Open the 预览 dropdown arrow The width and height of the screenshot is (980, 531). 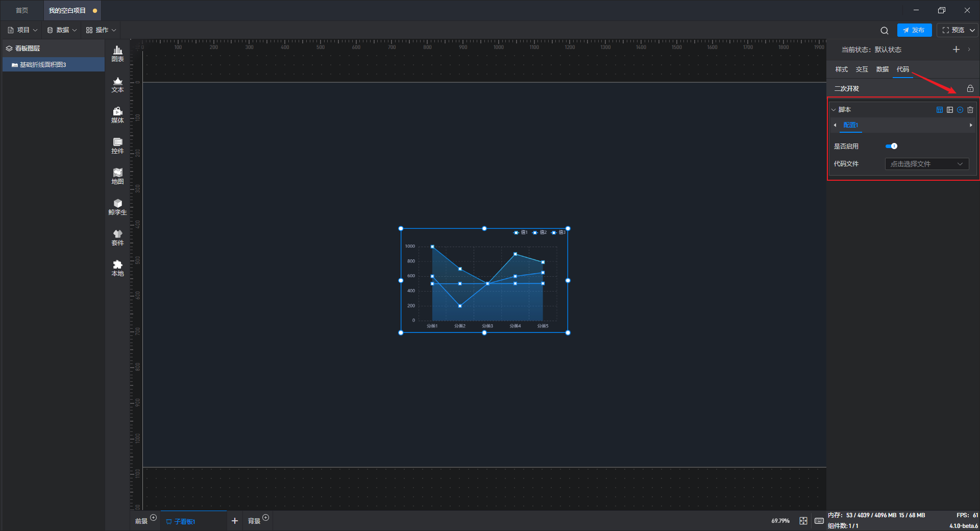point(972,30)
